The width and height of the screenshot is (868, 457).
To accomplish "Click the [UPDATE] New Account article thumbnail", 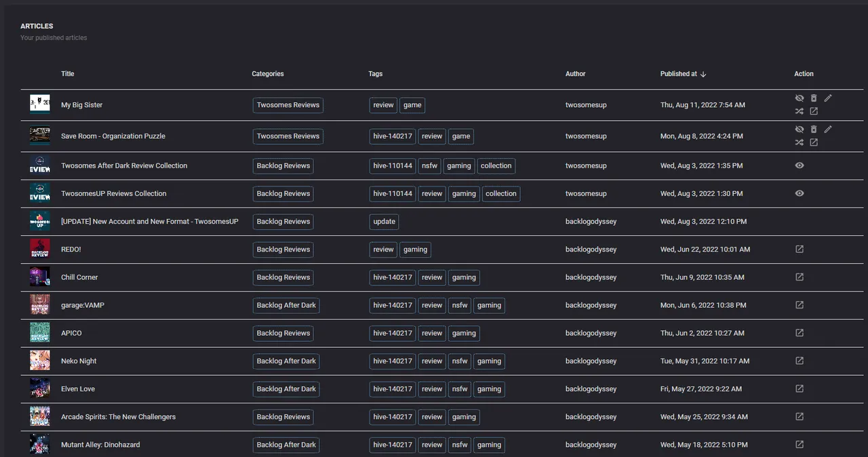I will (40, 221).
